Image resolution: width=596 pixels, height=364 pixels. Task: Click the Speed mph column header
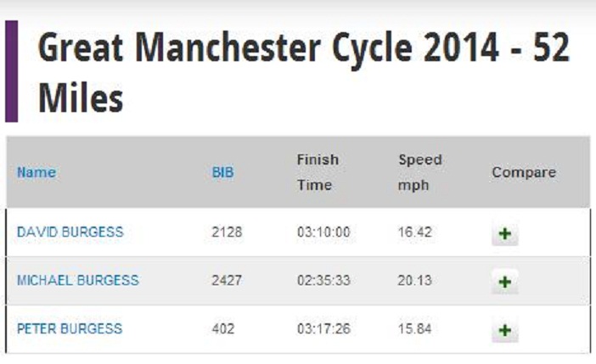click(x=419, y=172)
